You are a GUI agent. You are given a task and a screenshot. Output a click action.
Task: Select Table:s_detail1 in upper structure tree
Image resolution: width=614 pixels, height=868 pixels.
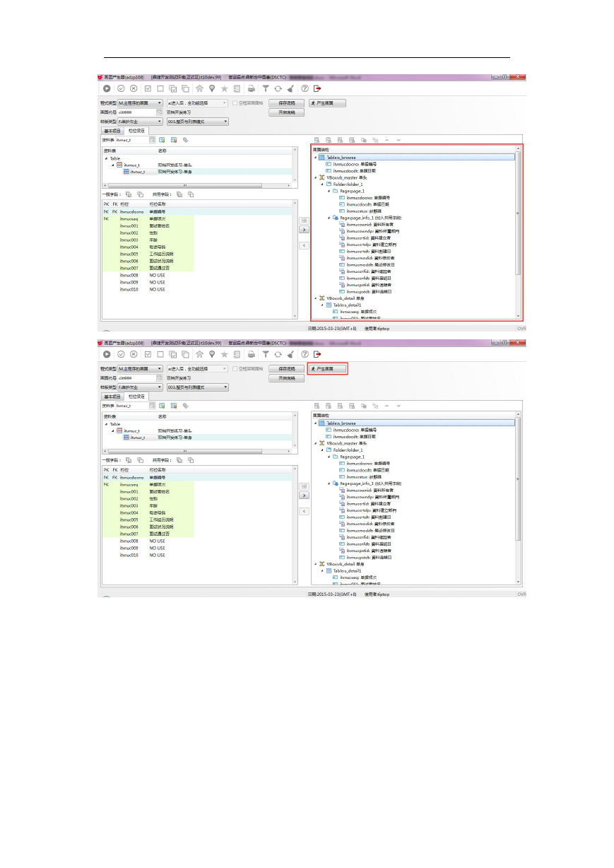click(347, 305)
